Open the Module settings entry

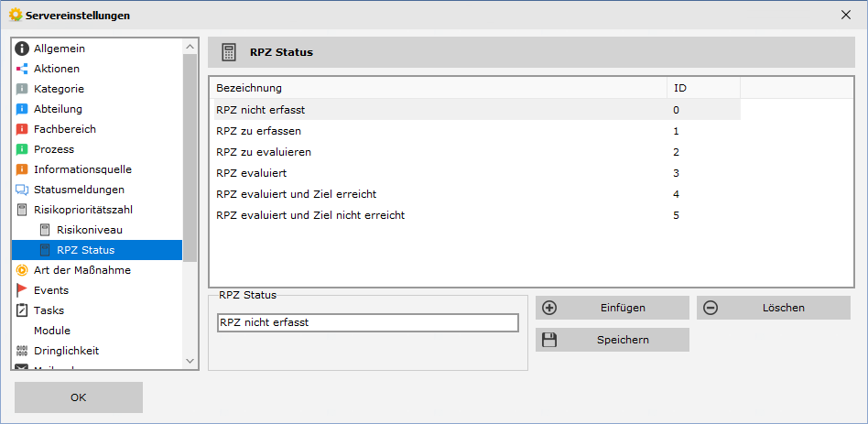[52, 331]
